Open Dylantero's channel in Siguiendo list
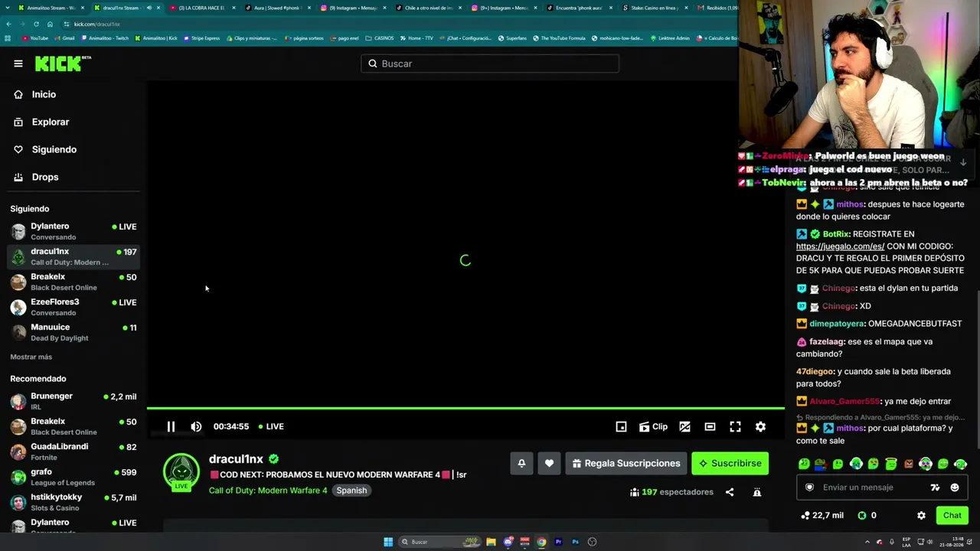This screenshot has height=551, width=980. point(73,231)
